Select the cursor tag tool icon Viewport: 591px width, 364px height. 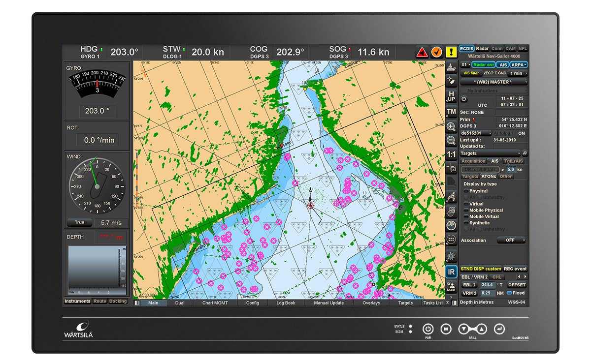point(451,80)
